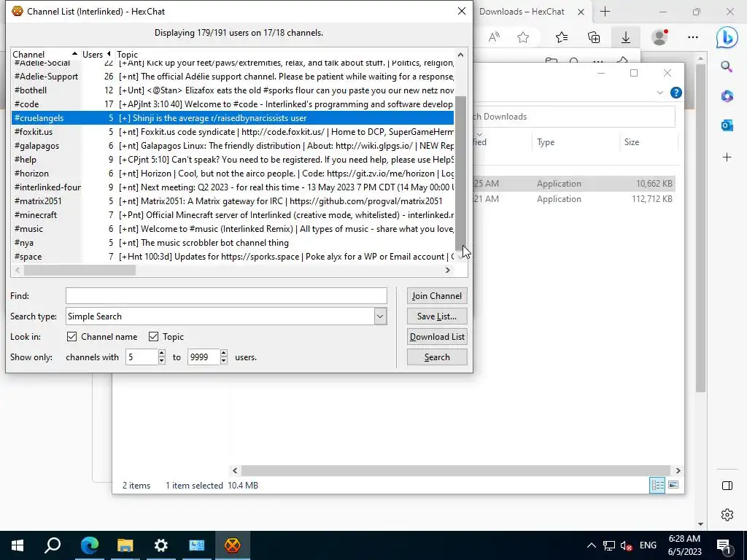
Task: Click the Download List button
Action: pyautogui.click(x=437, y=337)
